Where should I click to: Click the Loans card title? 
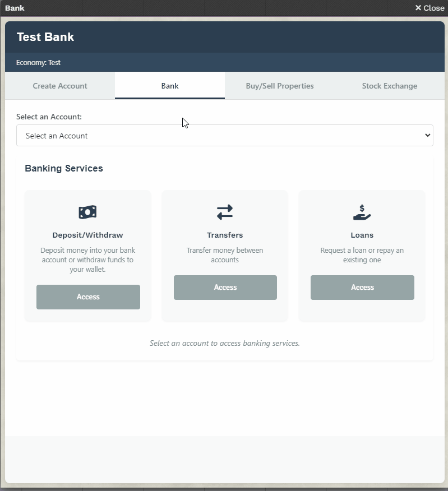click(x=362, y=235)
